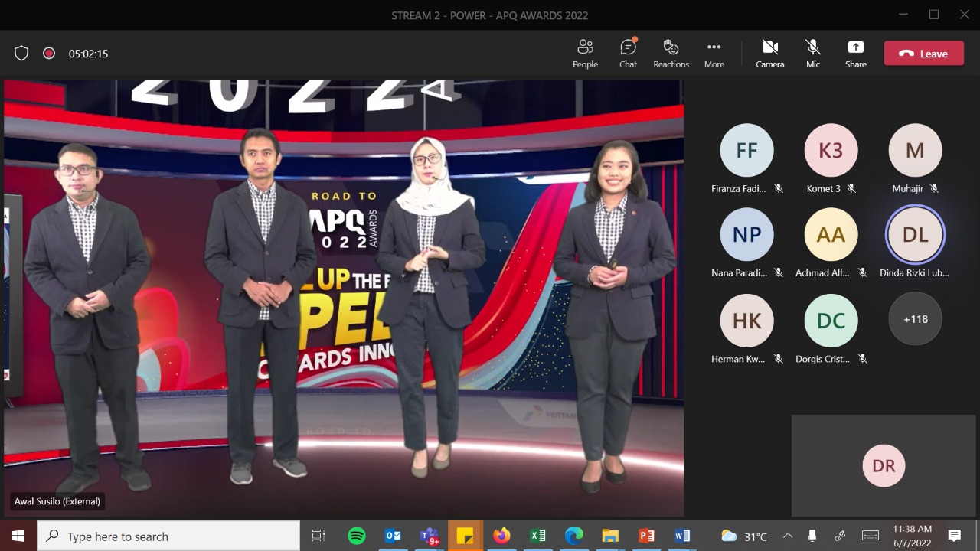Click muted mic icon beside Muhajir
The width and height of the screenshot is (980, 551).
tap(934, 188)
